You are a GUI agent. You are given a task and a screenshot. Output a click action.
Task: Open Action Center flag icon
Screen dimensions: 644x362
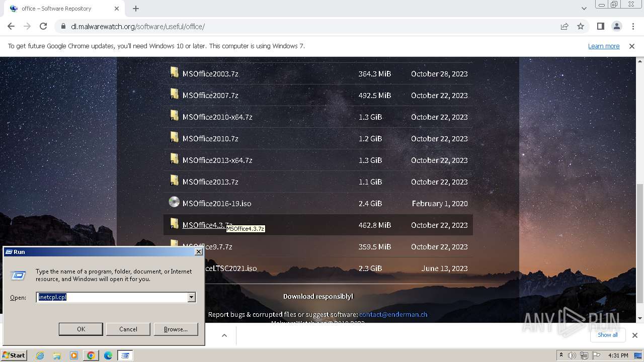596,355
